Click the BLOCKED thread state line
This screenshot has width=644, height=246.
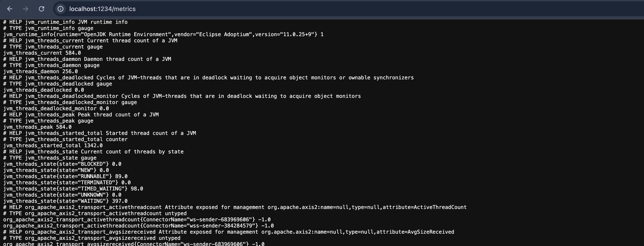pos(62,164)
